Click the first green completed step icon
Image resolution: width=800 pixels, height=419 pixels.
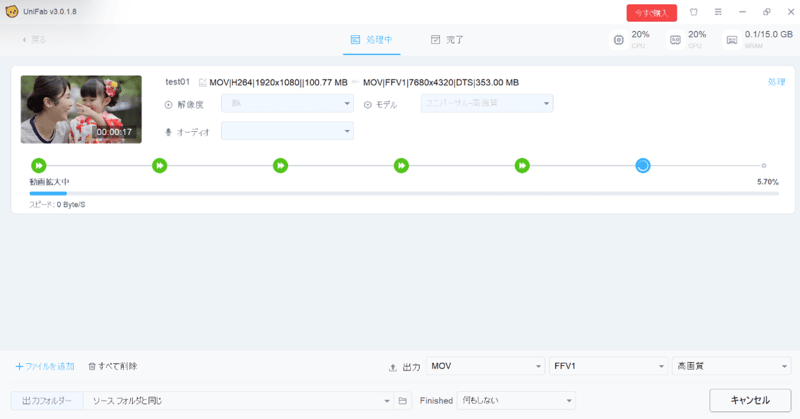click(38, 165)
